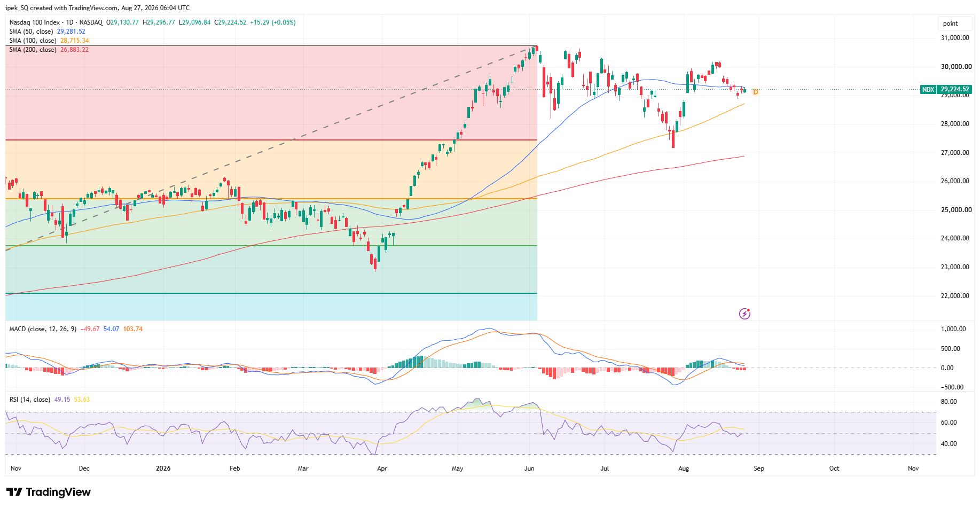This screenshot has height=508, width=980.
Task: Click the "Feb" label on time axis
Action: click(x=235, y=468)
